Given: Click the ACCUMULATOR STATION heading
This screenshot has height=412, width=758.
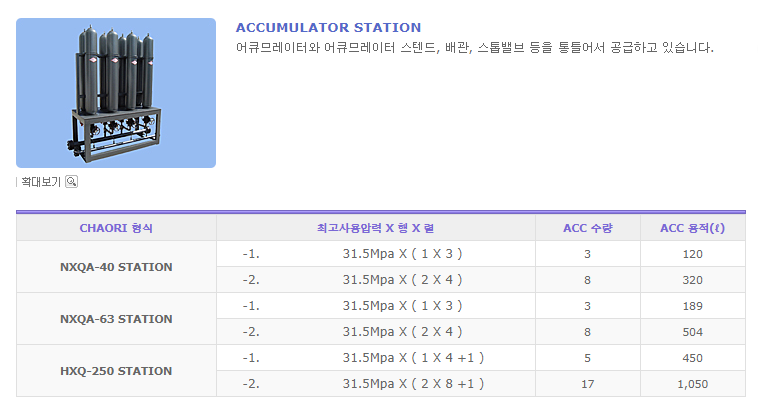Looking at the screenshot, I should pyautogui.click(x=328, y=28).
